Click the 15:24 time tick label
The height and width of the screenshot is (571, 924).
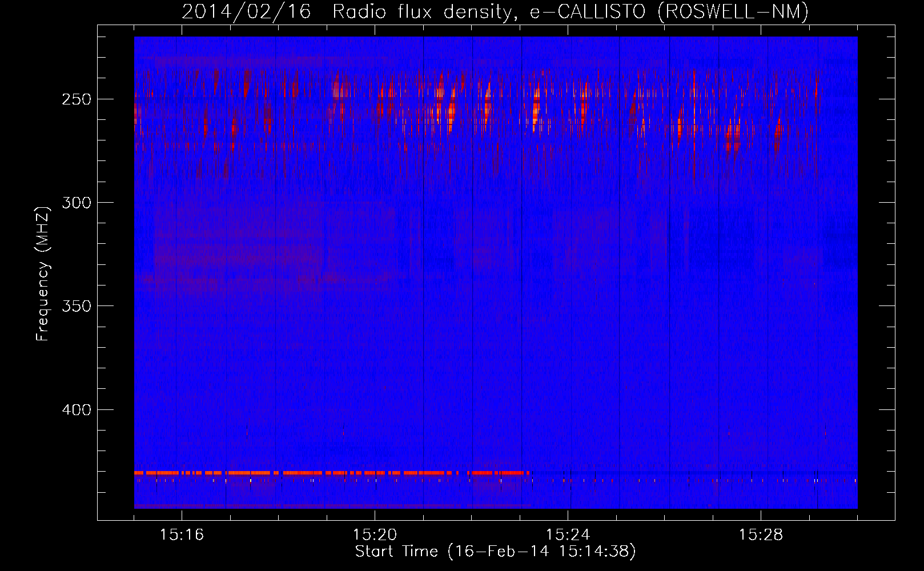tap(568, 535)
